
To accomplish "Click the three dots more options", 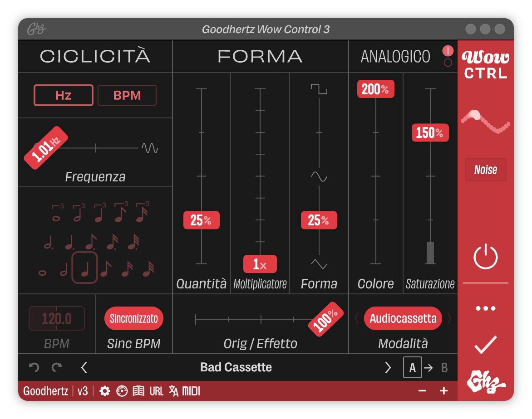I will [485, 308].
